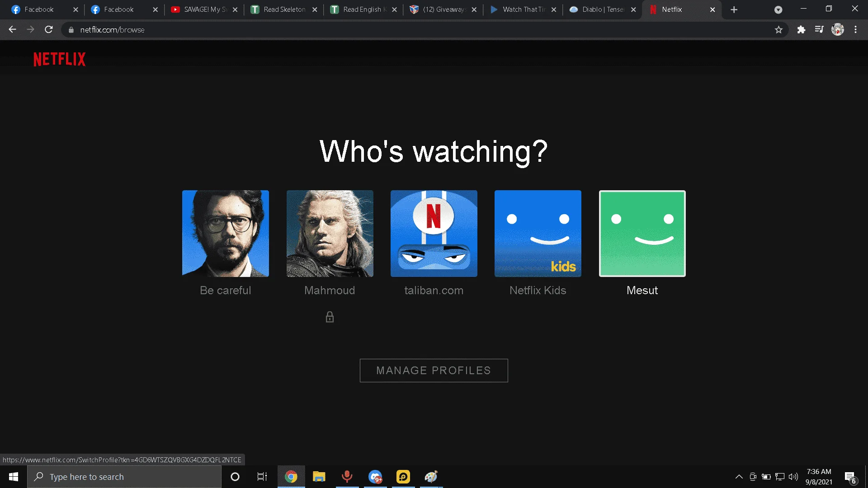Click the taskbar search box
This screenshot has height=488, width=868.
click(x=124, y=477)
